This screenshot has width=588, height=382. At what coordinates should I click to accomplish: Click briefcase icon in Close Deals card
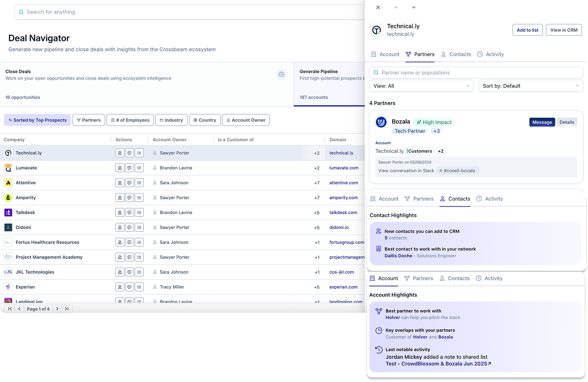tap(281, 74)
